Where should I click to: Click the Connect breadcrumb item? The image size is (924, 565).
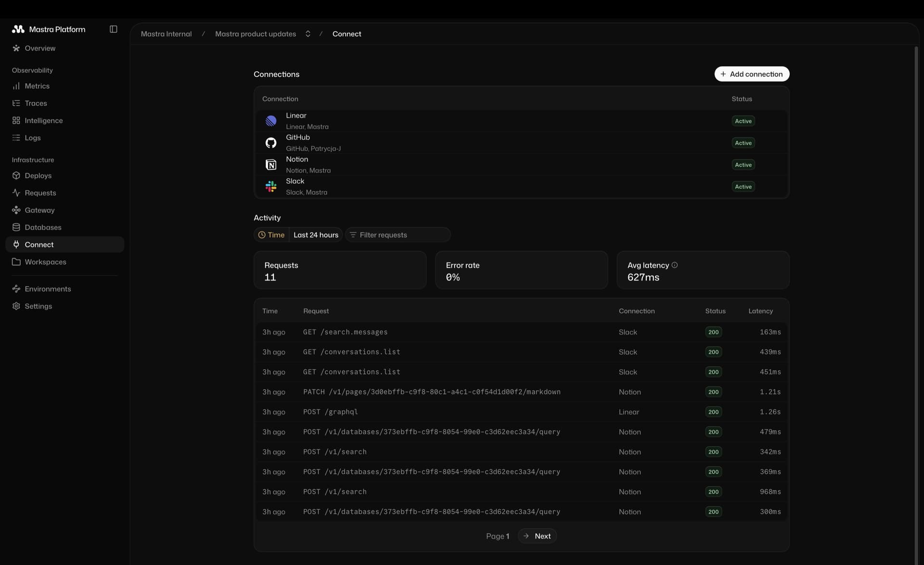click(346, 34)
